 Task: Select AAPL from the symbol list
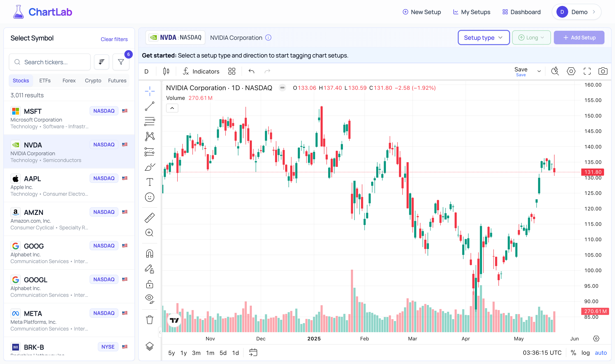point(69,185)
